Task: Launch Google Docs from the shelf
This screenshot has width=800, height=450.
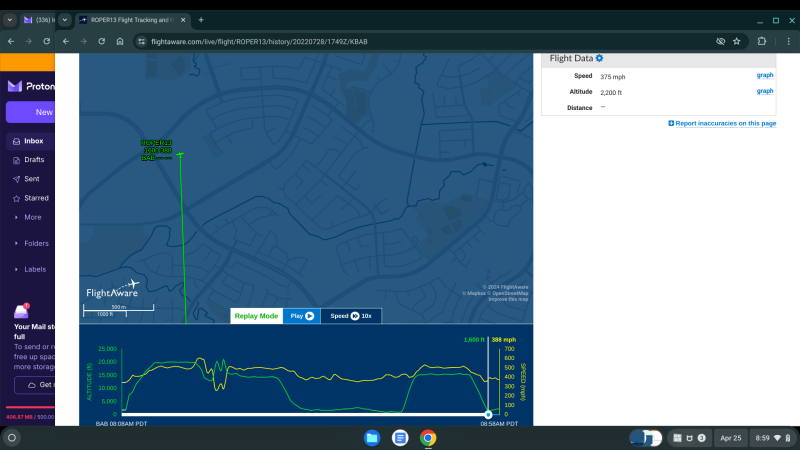Action: [400, 438]
